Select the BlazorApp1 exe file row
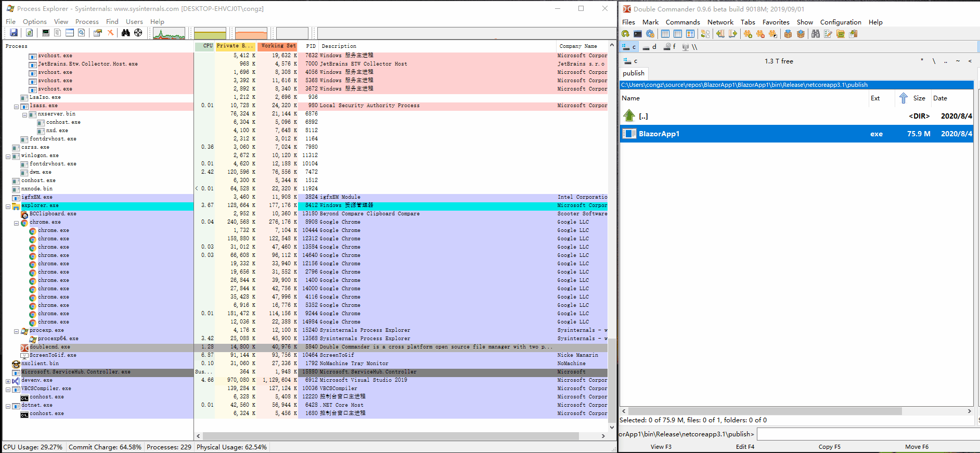Viewport: 980px width, 453px height. 796,134
